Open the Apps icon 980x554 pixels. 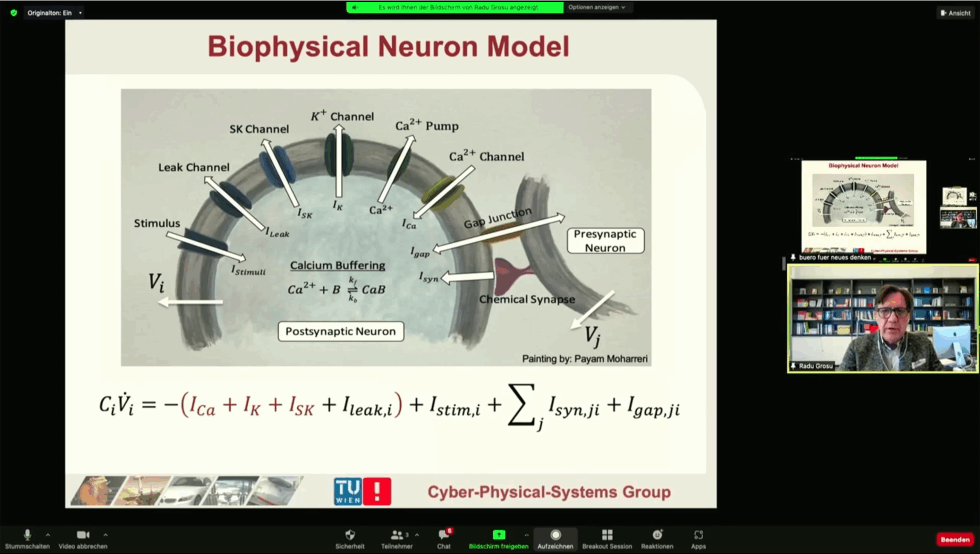click(698, 535)
